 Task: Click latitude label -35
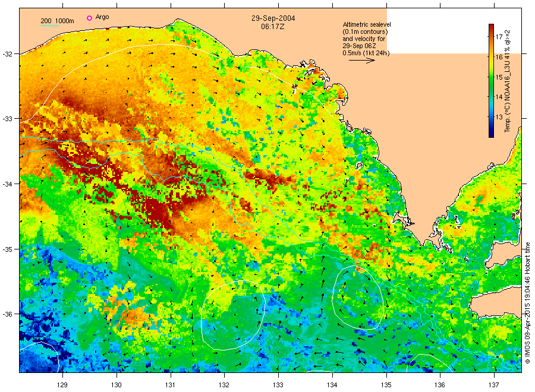[7, 249]
